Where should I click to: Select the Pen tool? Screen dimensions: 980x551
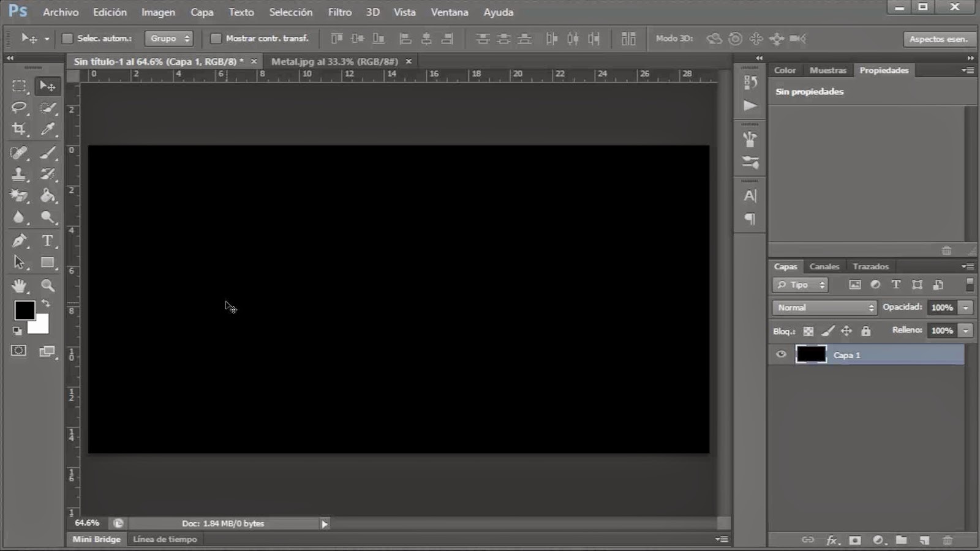tap(19, 241)
